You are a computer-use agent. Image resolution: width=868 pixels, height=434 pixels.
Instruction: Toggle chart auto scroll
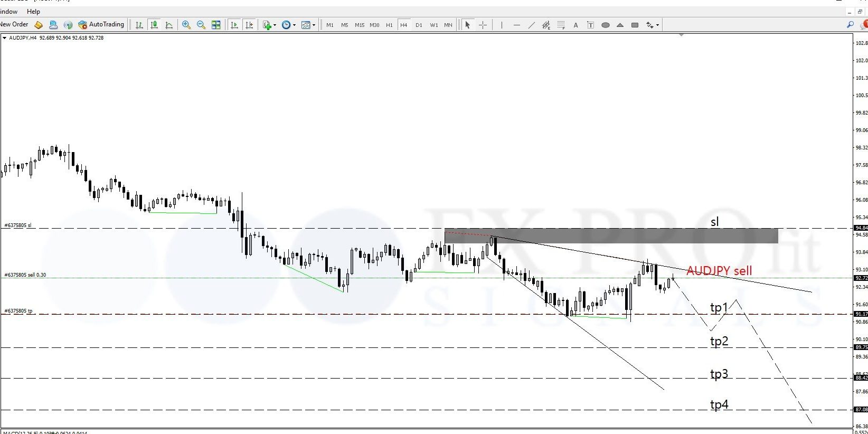[x=234, y=25]
